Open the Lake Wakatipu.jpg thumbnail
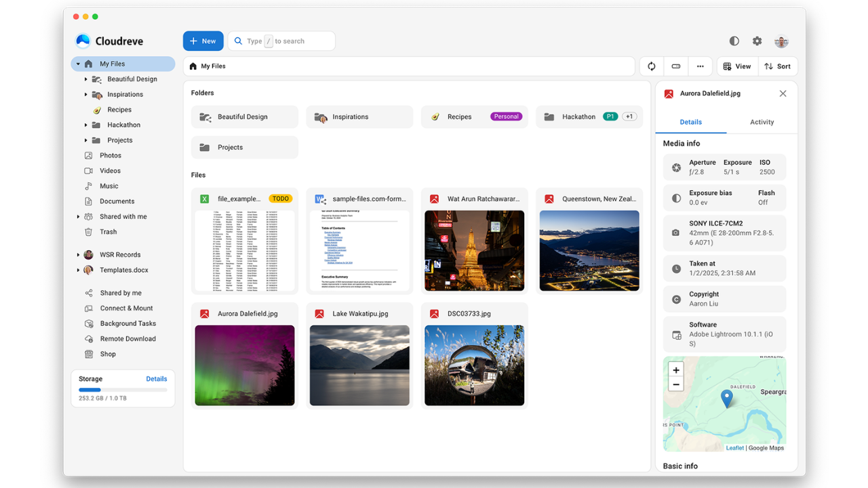 (x=359, y=365)
